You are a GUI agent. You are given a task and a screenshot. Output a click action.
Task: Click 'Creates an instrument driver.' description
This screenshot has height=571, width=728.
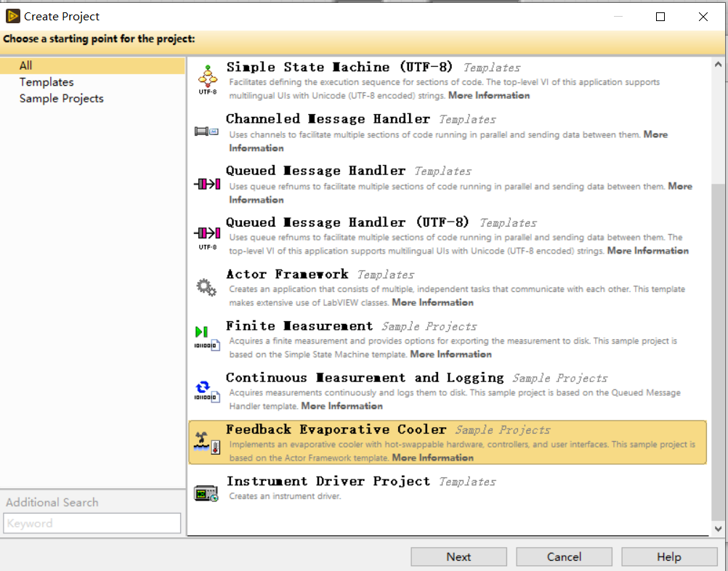(285, 496)
